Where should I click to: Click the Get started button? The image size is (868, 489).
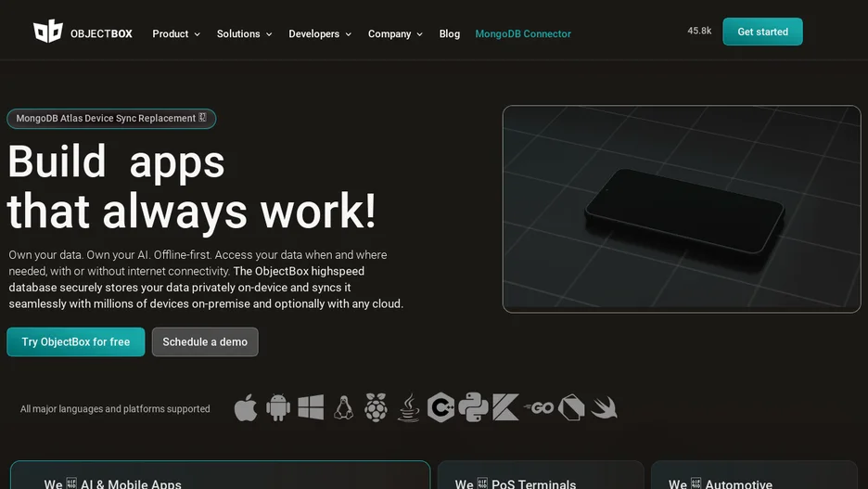click(762, 32)
